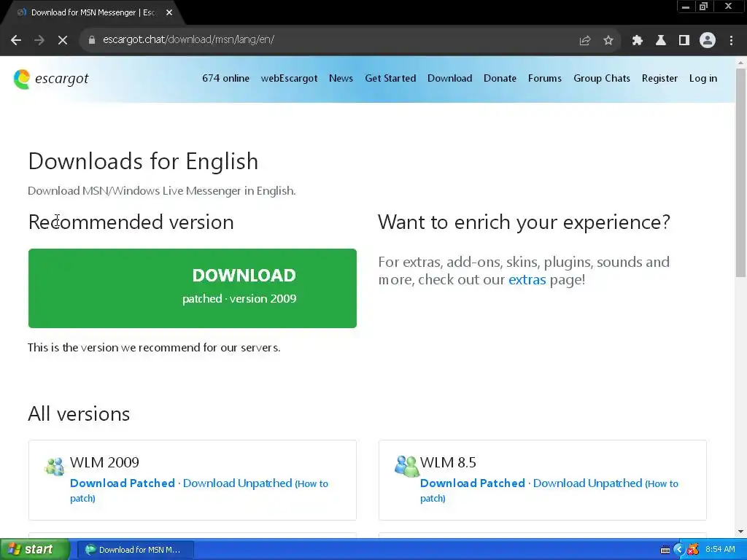Open webEscargot in navigation
This screenshot has height=560, width=747.
(289, 79)
